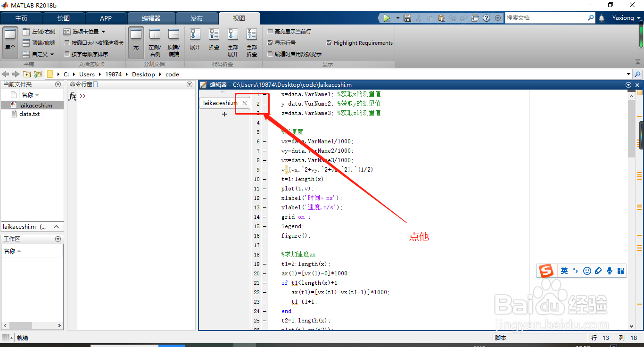This screenshot has width=644, height=347.
Task: Open the Sogou emoji smiley panel
Action: (x=587, y=271)
